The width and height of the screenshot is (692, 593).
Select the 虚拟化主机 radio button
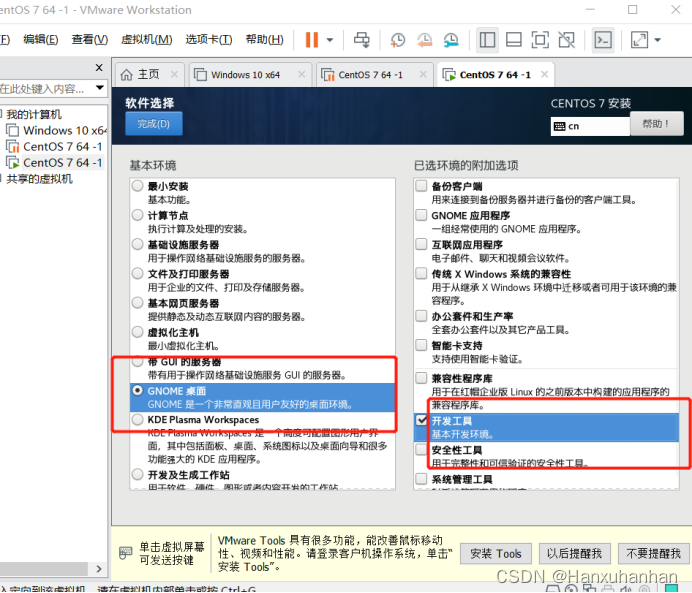[x=138, y=332]
